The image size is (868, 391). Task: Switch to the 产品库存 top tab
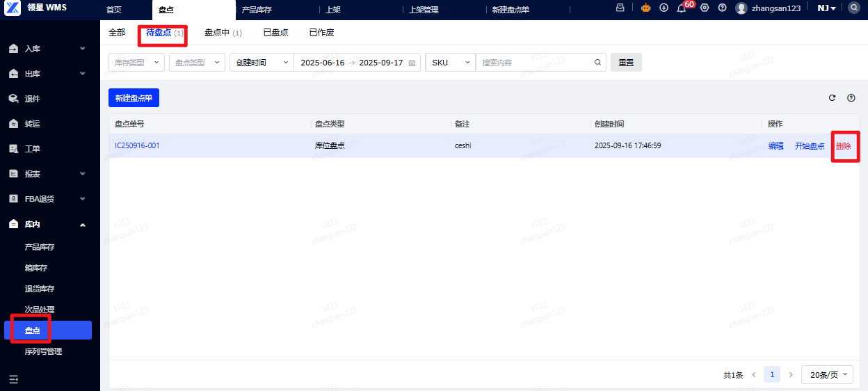257,10
